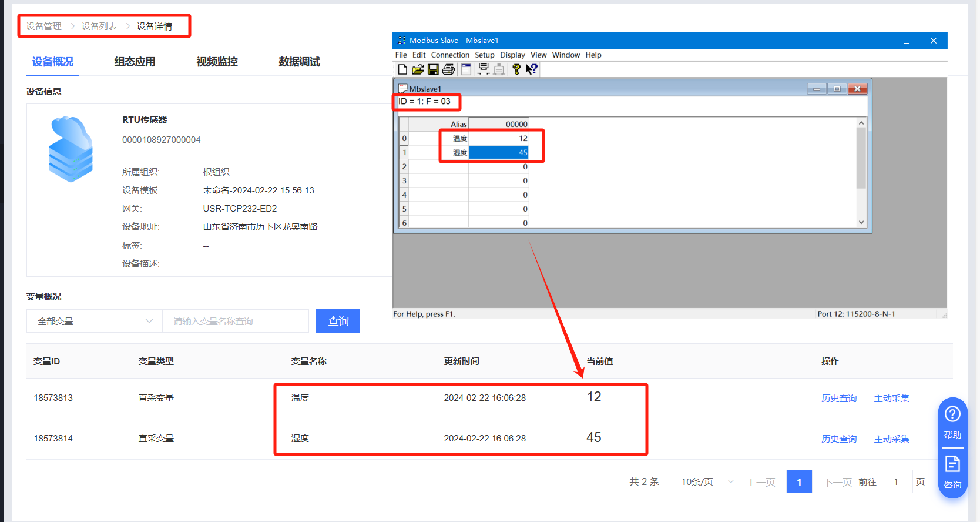This screenshot has height=522, width=980.
Task: Expand the 全部变量 variable filter dropdown
Action: [94, 321]
